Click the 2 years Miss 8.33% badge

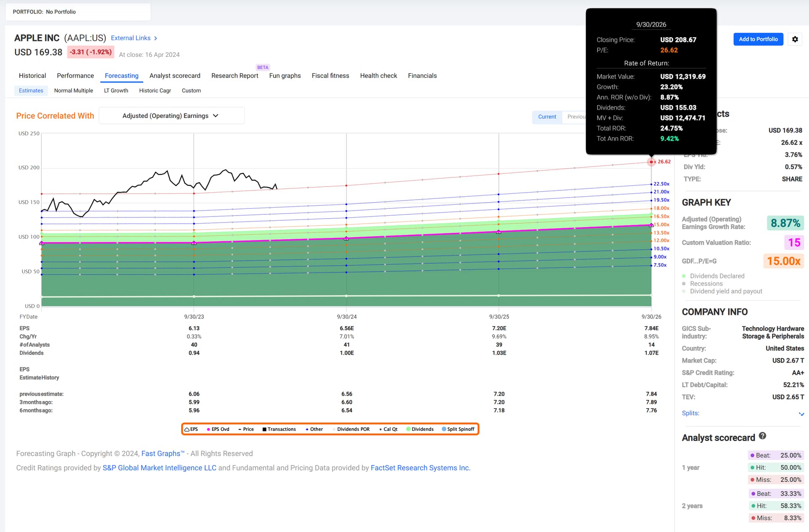pos(776,518)
